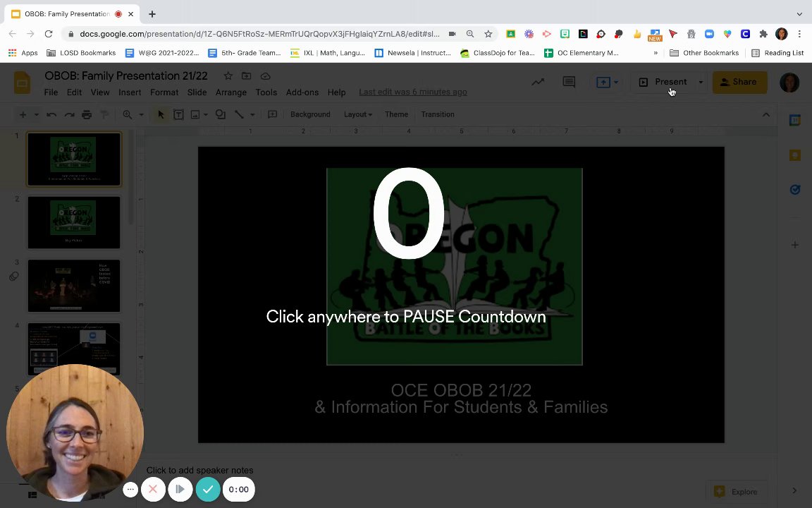The height and width of the screenshot is (508, 812).
Task: Select the text box tool
Action: (178, 114)
